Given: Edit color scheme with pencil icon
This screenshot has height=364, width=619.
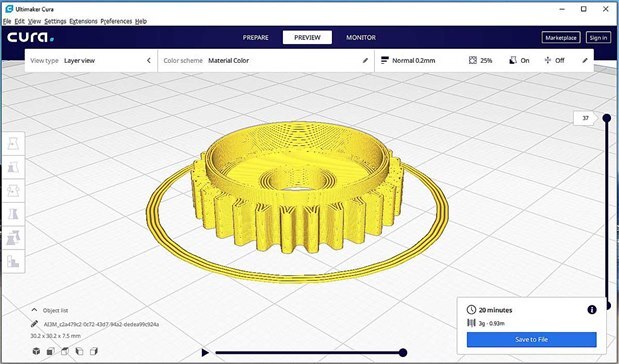Looking at the screenshot, I should [365, 60].
